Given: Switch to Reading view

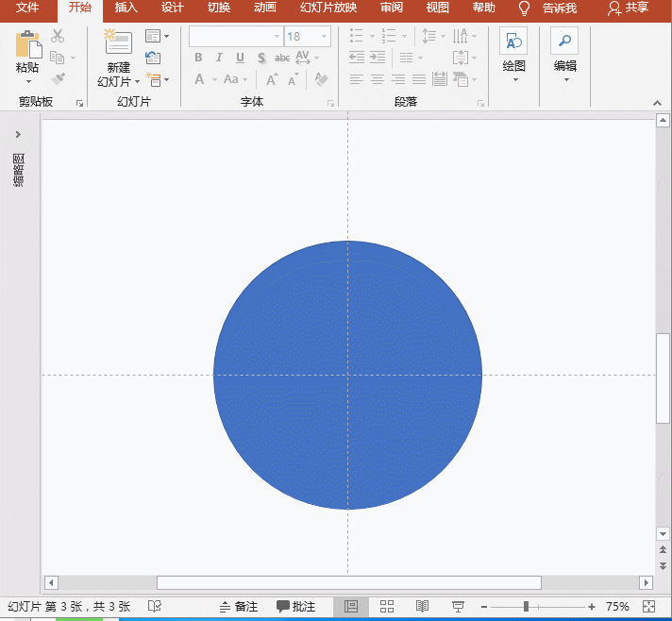Looking at the screenshot, I should [x=422, y=607].
